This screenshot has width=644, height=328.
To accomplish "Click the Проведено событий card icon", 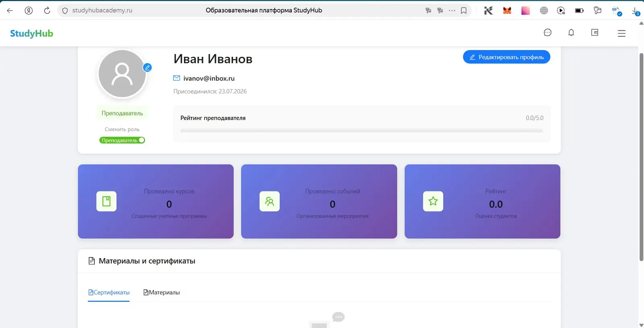I will click(x=270, y=201).
